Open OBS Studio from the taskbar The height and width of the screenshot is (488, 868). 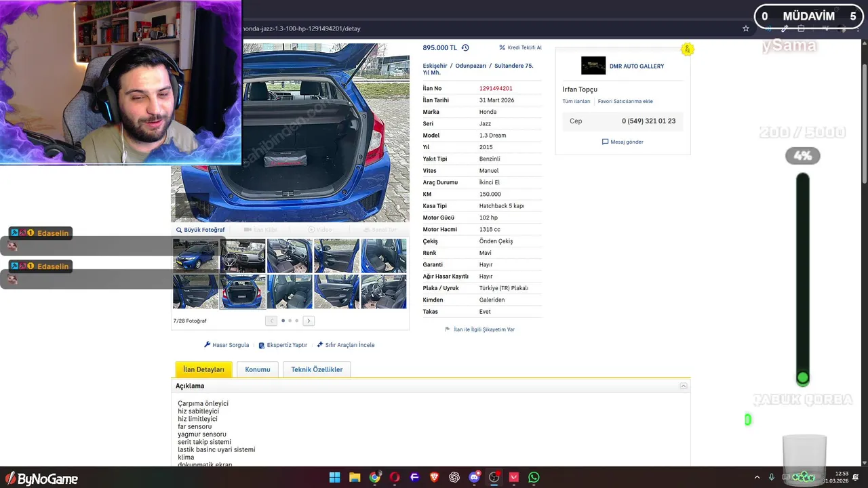tap(494, 477)
